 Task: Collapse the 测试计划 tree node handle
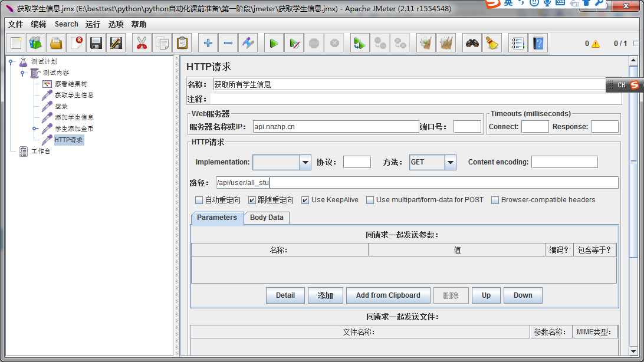tap(11, 62)
